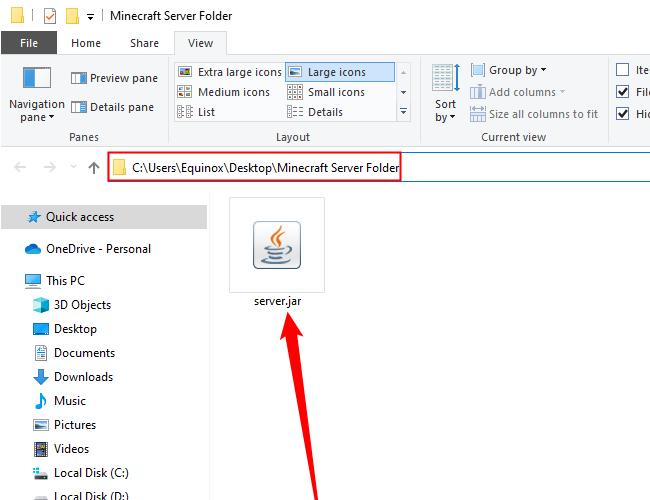Click the Properties quick access toolbar icon
The width and height of the screenshot is (650, 500).
click(50, 16)
